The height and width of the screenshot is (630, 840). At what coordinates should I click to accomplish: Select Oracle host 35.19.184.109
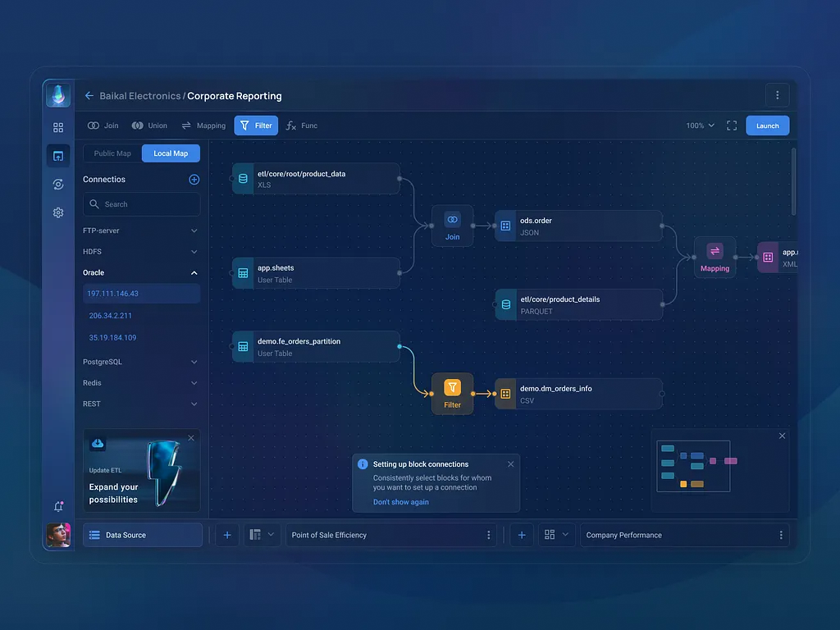point(112,337)
